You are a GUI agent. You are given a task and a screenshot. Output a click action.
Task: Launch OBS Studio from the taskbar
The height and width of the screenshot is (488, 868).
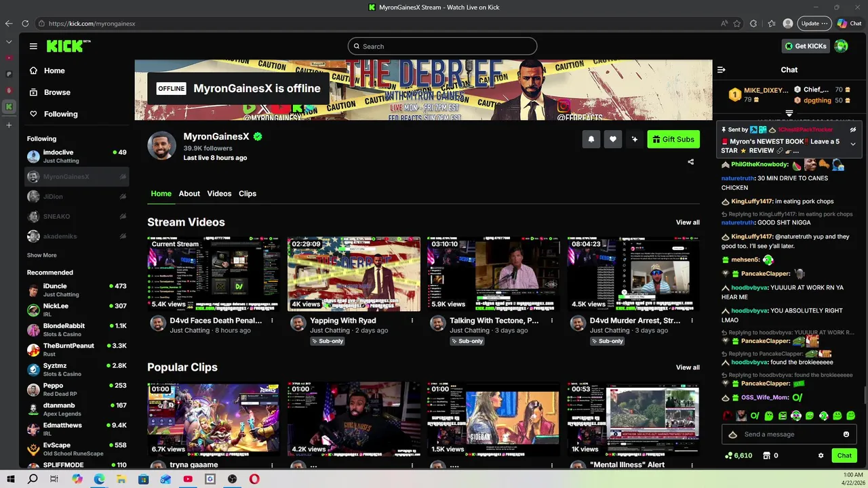tap(232, 479)
